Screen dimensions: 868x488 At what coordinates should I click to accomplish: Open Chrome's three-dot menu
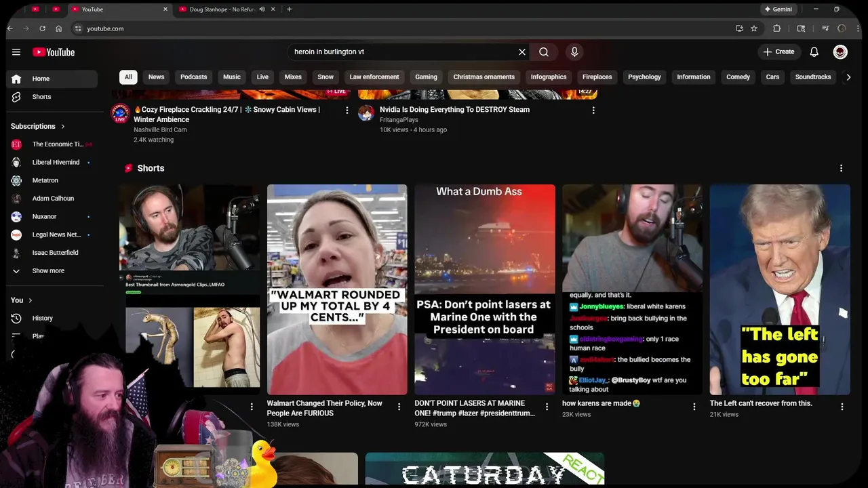tap(858, 28)
